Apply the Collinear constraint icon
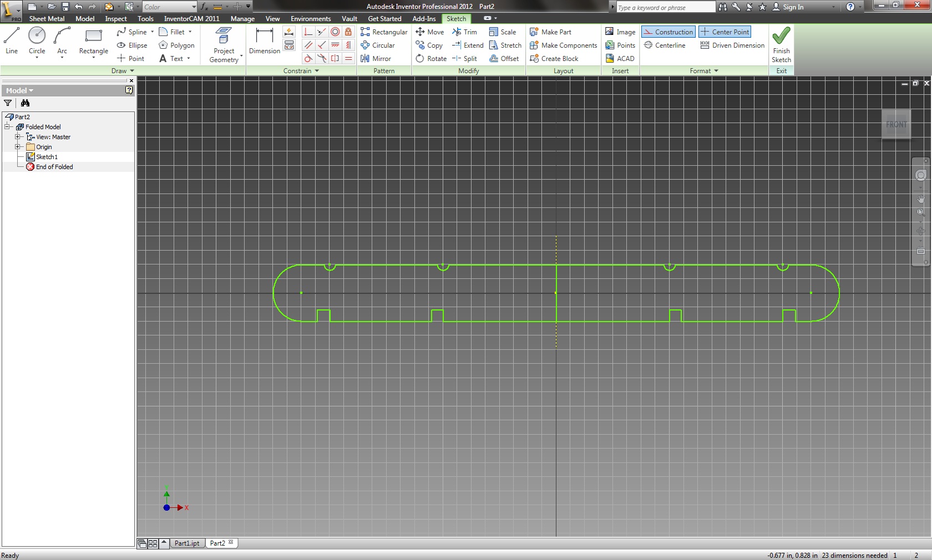Screen dimensions: 932x560 [322, 32]
